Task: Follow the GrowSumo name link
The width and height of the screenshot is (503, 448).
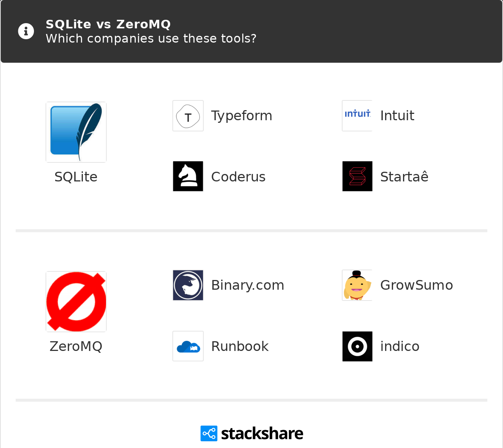Action: (416, 285)
